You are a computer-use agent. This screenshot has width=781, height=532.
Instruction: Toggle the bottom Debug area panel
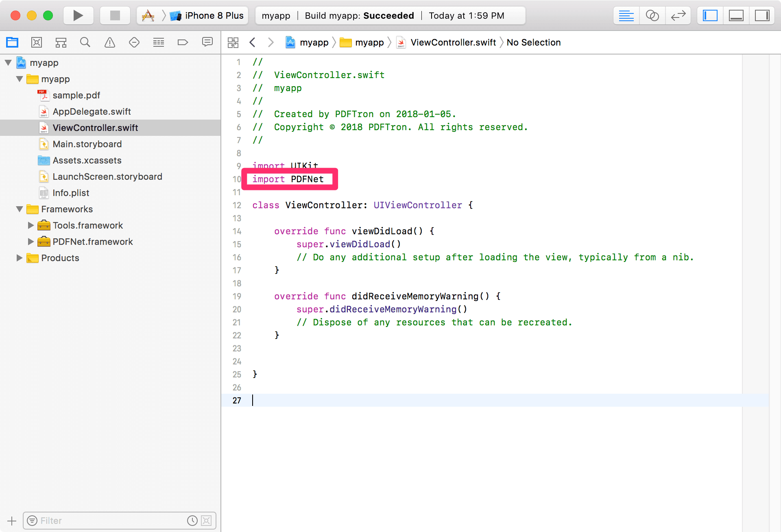736,15
